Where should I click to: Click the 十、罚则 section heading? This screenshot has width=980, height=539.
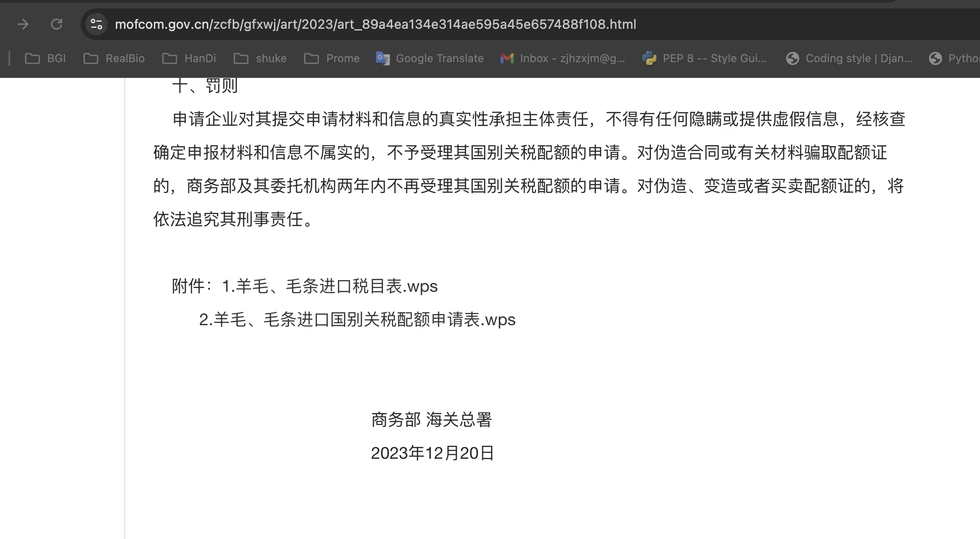point(204,86)
